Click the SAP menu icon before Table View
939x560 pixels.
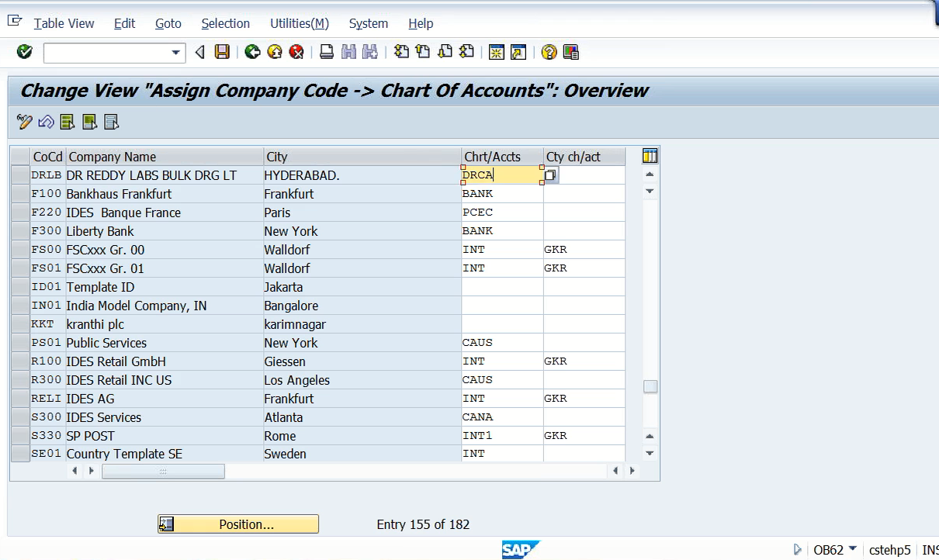click(15, 22)
